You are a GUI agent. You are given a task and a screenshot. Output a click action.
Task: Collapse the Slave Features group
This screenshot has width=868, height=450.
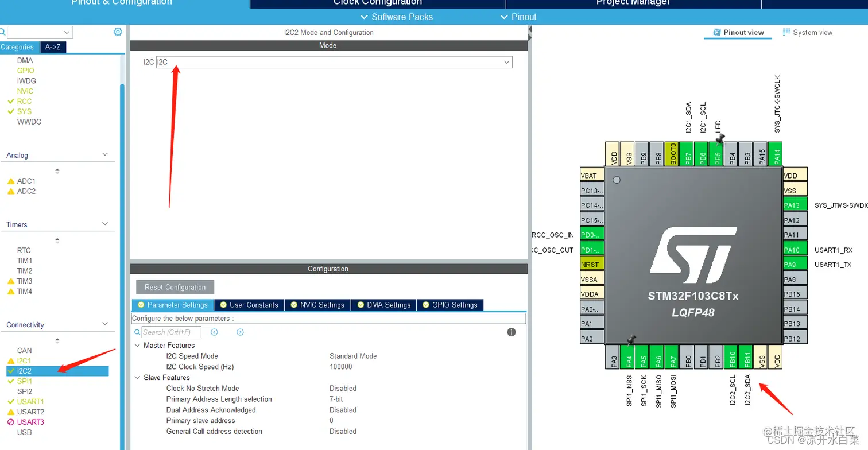pos(137,378)
